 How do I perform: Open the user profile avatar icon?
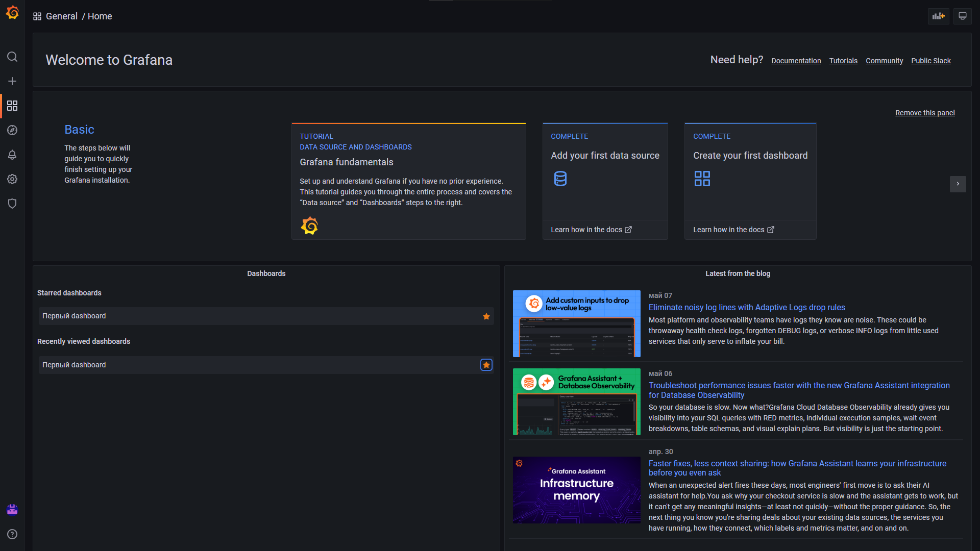click(12, 509)
